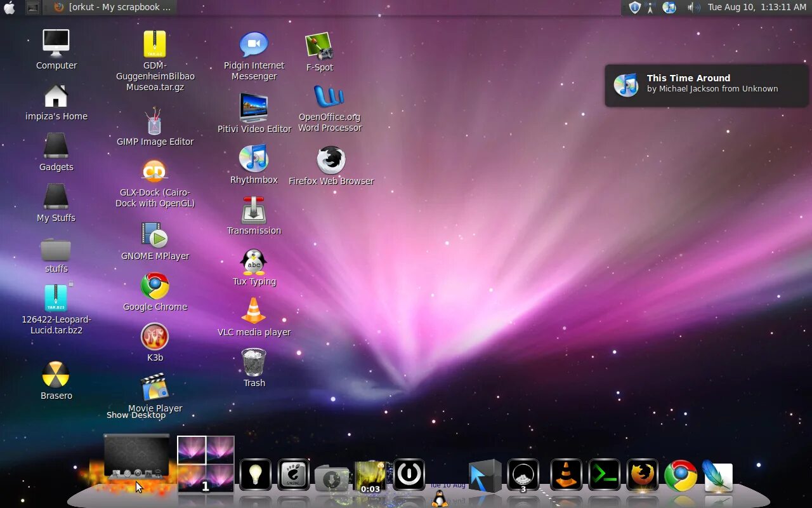
Task: Launch Pitivi Video Editor icon
Action: 254,108
